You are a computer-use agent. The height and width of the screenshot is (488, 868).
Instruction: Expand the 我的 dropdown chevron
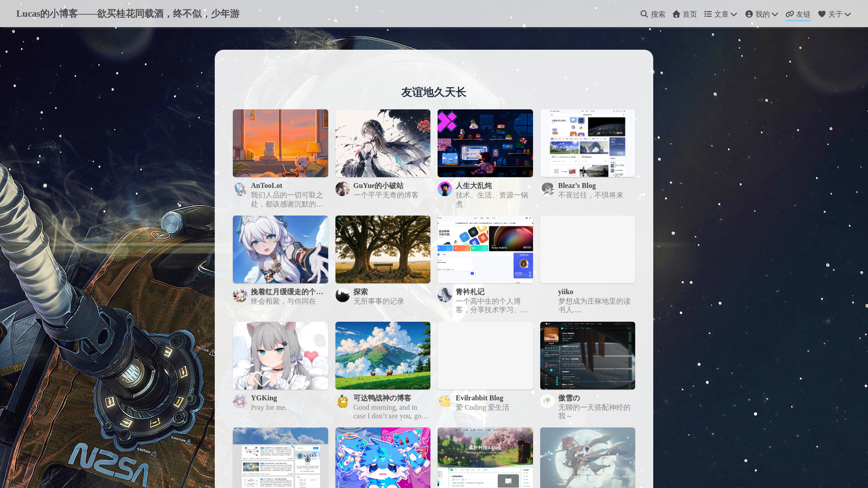(x=775, y=14)
